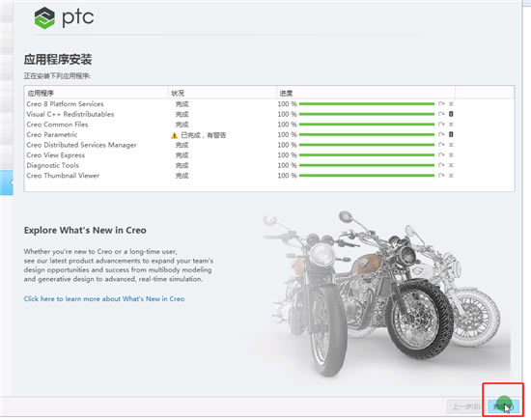The image size is (531, 420).
Task: Open log icon for Visual C++ Redistributables
Action: [x=451, y=114]
